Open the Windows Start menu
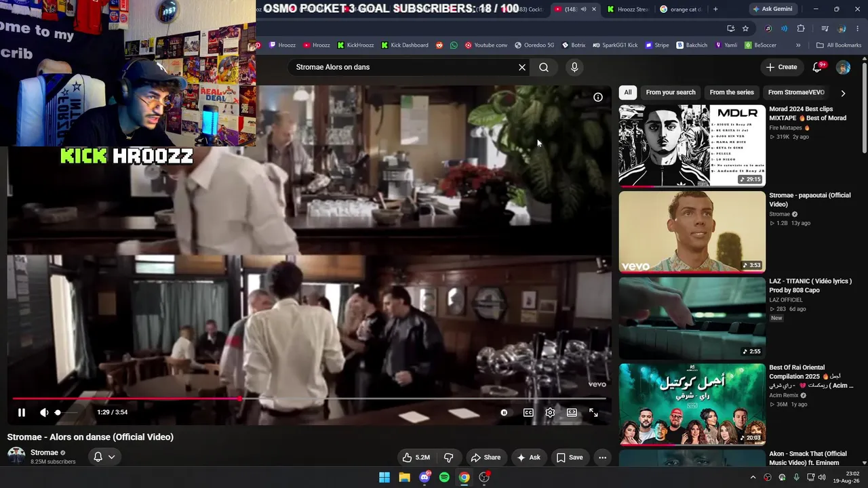 point(384,477)
